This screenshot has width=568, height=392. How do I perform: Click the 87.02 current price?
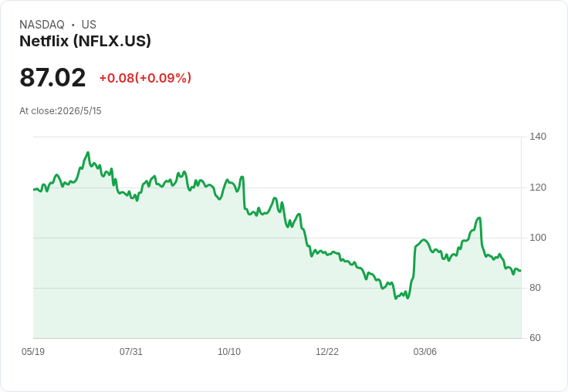tap(52, 77)
